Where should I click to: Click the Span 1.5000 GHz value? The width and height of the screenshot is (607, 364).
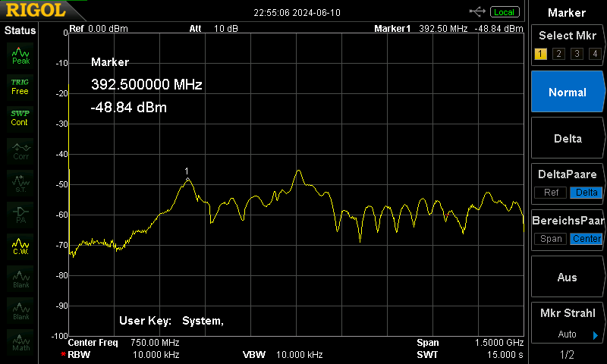pyautogui.click(x=499, y=342)
